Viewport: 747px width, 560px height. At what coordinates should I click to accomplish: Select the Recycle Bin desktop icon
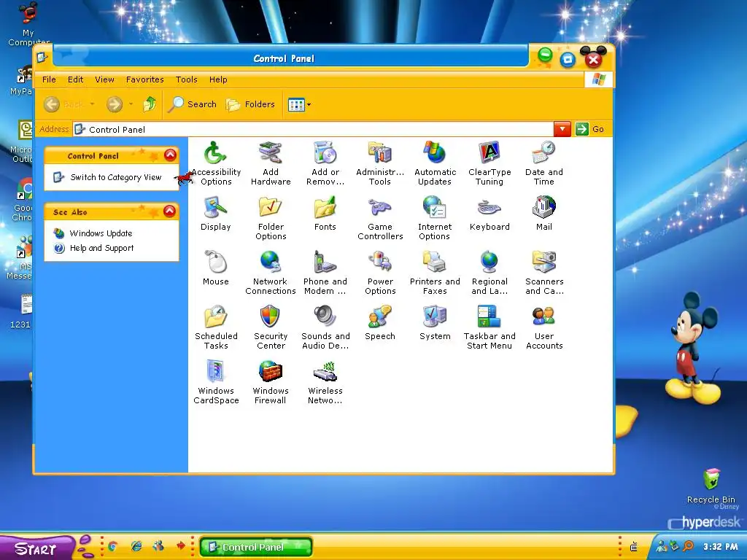click(x=711, y=486)
